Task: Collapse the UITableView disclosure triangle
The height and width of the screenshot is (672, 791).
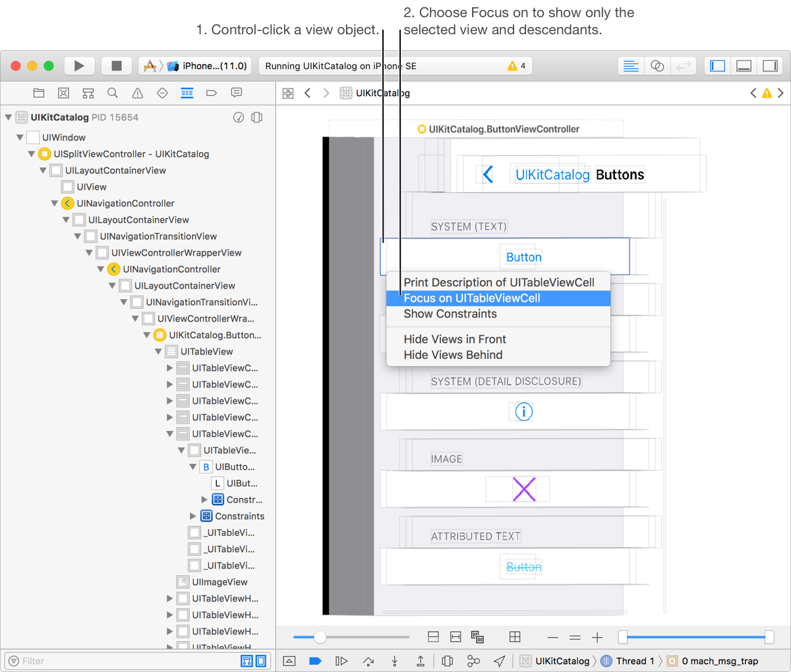Action: coord(158,352)
